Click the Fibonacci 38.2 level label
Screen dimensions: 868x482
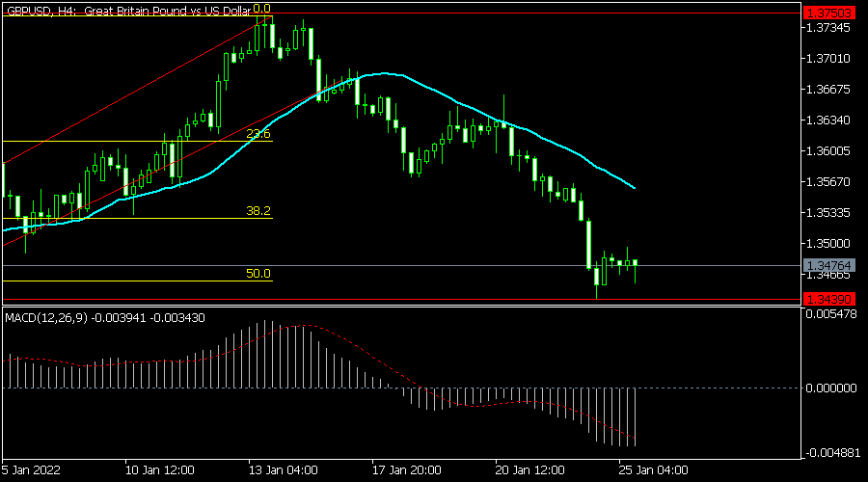[x=258, y=211]
